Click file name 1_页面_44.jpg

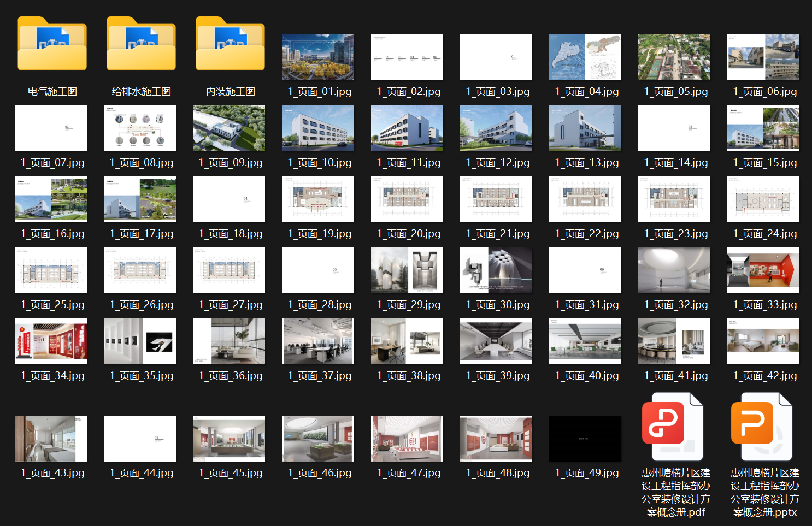[142, 473]
